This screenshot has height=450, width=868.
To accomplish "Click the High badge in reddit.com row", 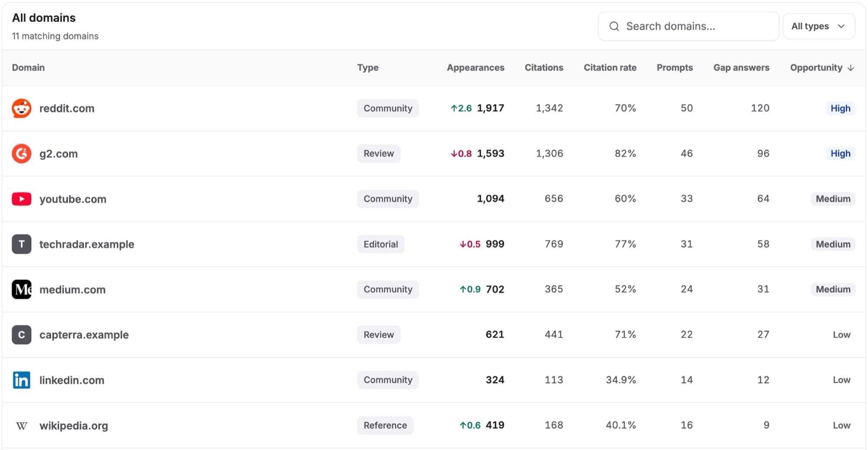I will click(840, 108).
